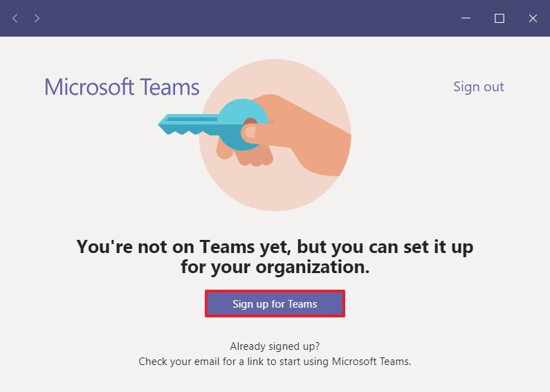The height and width of the screenshot is (392, 550).
Task: Click the word Teams in the logo
Action: coord(169,88)
